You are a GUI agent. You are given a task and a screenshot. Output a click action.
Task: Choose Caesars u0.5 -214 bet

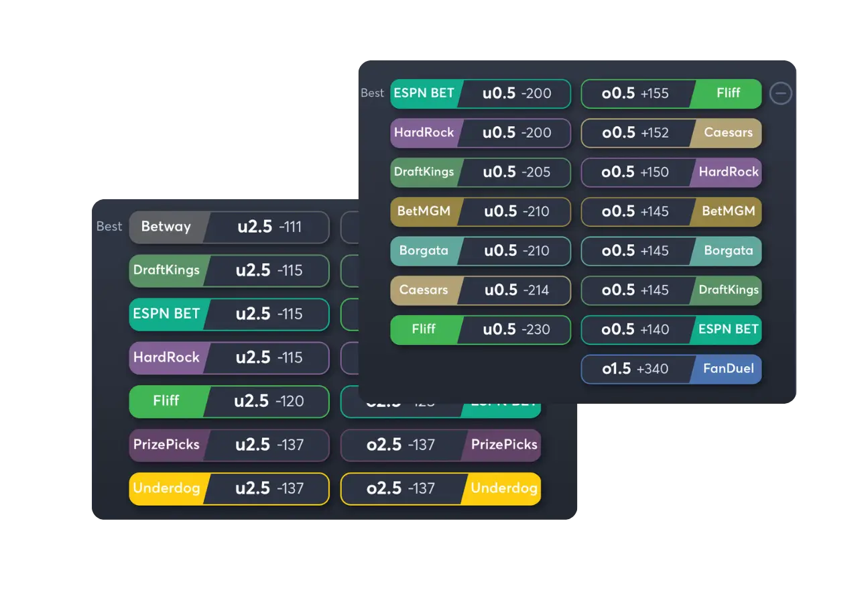(x=481, y=290)
